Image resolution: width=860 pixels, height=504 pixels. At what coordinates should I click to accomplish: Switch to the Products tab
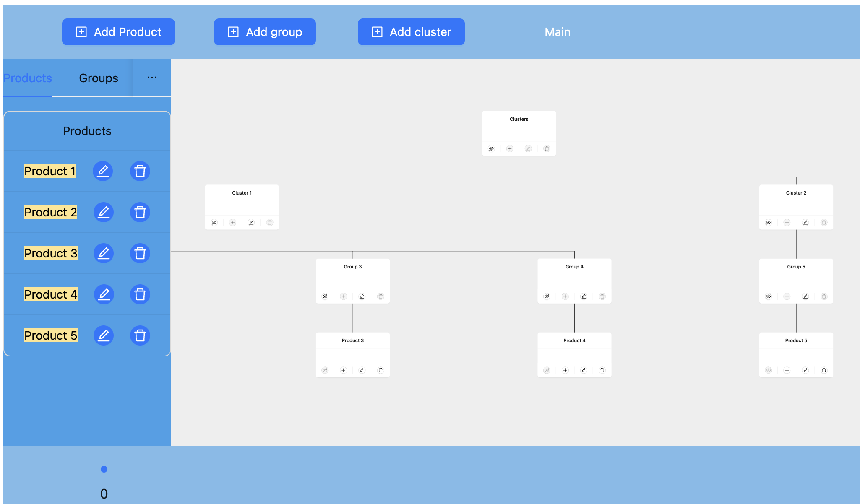27,78
